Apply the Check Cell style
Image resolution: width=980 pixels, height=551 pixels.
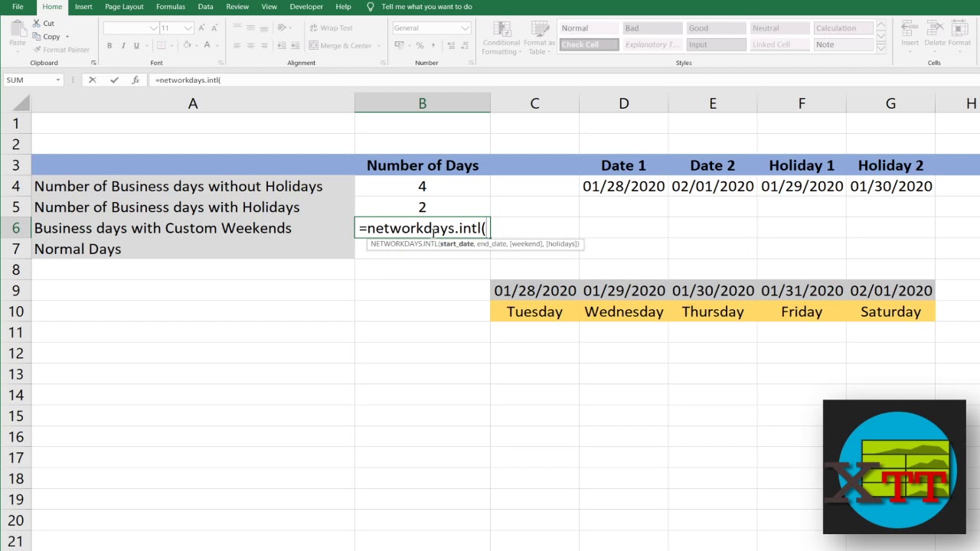pyautogui.click(x=589, y=44)
